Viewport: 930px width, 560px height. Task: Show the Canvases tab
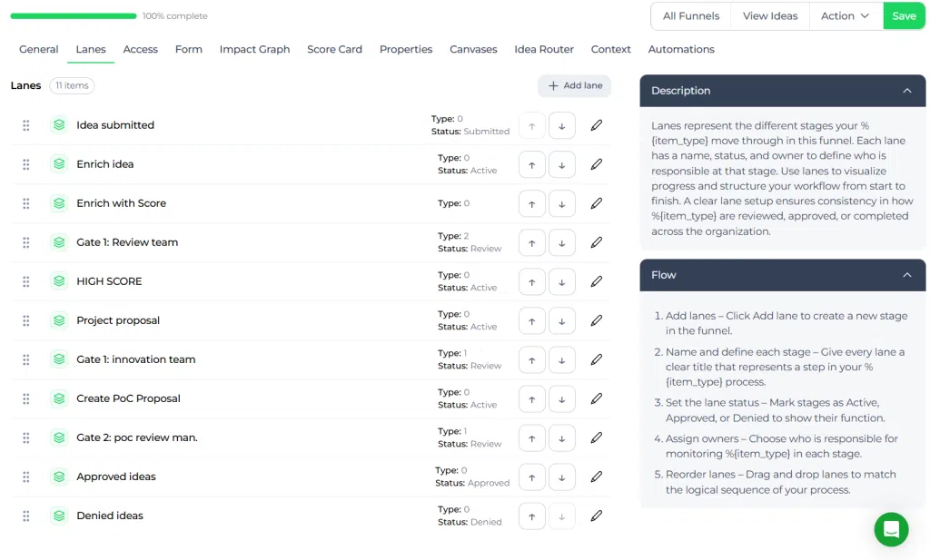pos(473,49)
